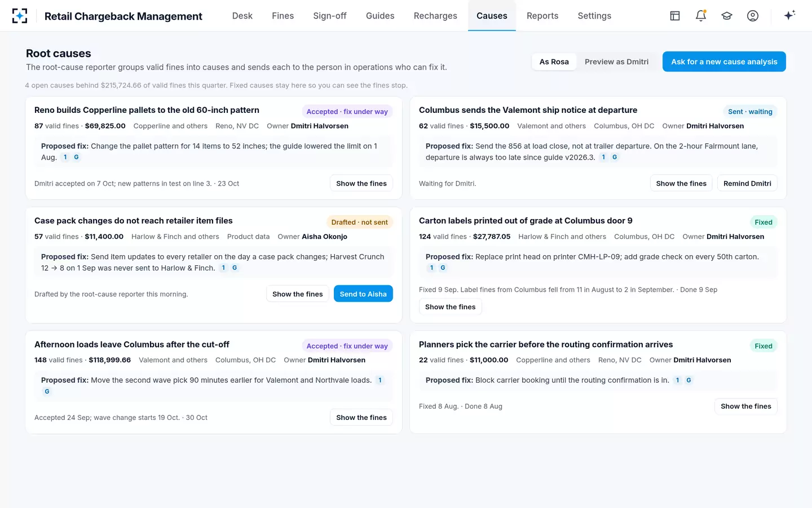Open the user account icon
This screenshot has width=812, height=508.
coord(753,16)
